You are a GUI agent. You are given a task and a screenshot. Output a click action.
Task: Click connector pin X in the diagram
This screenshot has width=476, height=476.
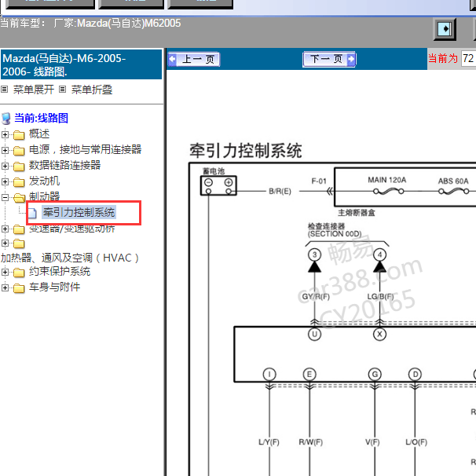379,335
